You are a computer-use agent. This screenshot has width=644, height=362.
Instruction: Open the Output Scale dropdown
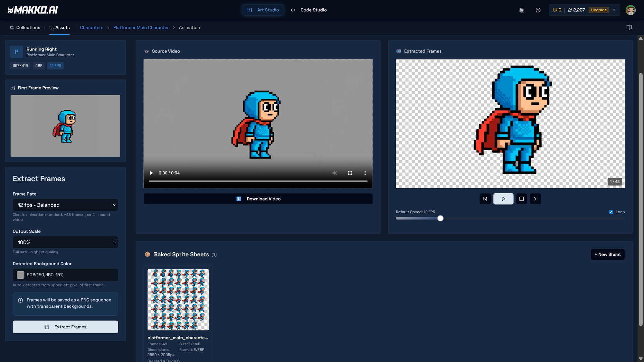pyautogui.click(x=65, y=242)
